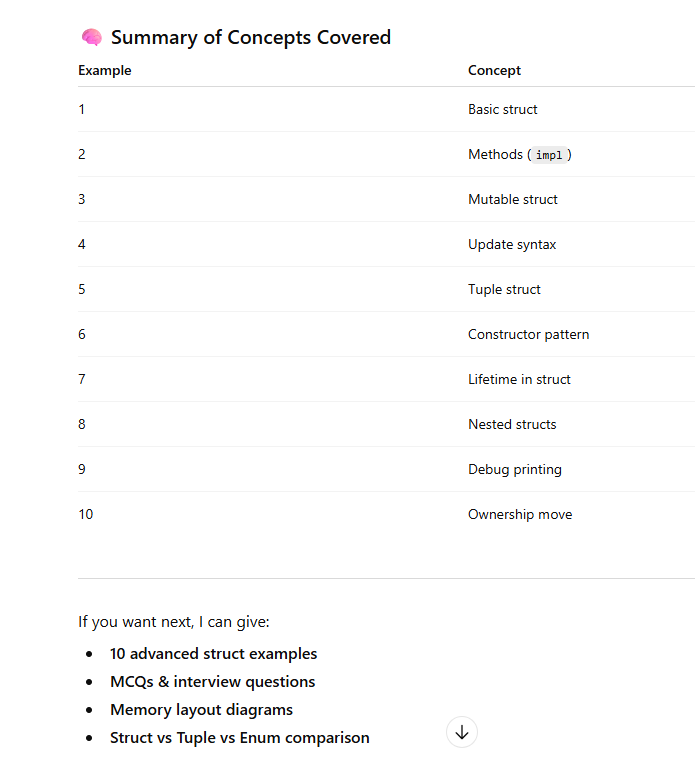Click MCQs & interview questions bullet text
The width and height of the screenshot is (695, 760).
click(x=212, y=682)
